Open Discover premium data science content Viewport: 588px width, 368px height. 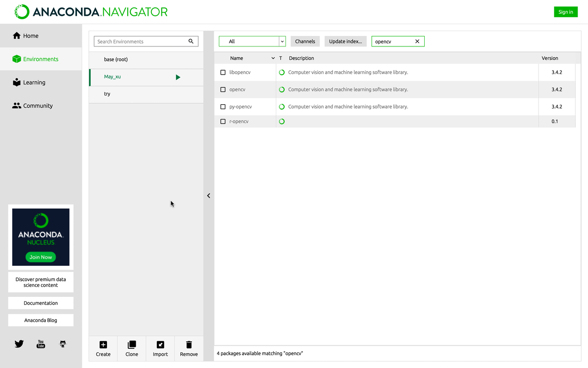(40, 283)
